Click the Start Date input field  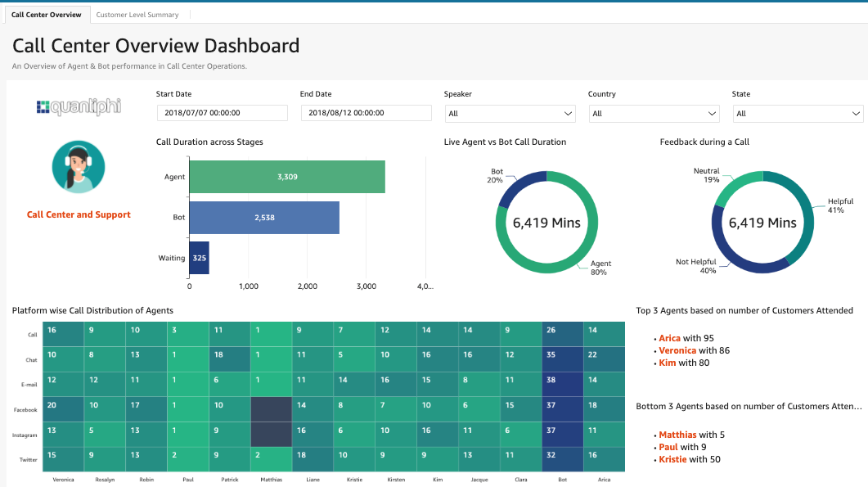(221, 113)
